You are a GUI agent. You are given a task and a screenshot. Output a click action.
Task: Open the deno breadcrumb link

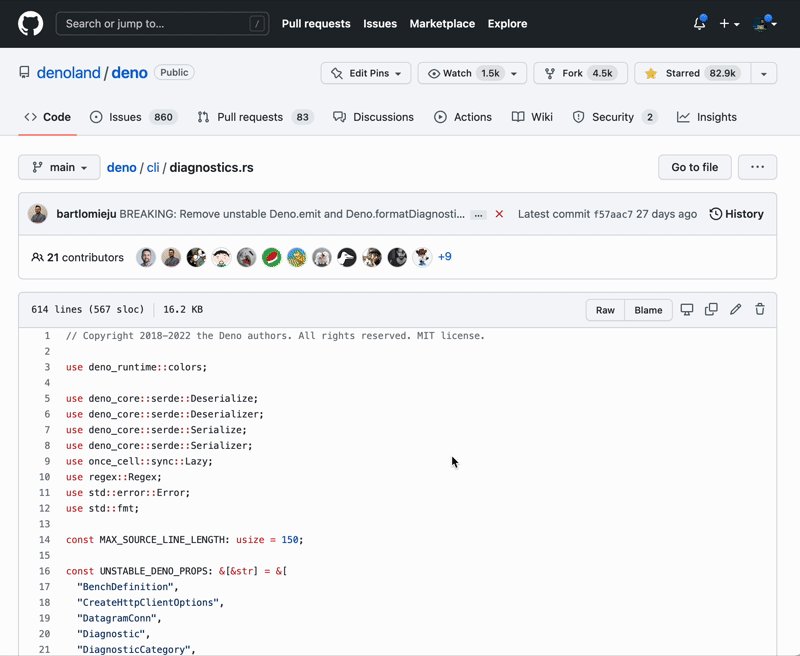coord(121,167)
